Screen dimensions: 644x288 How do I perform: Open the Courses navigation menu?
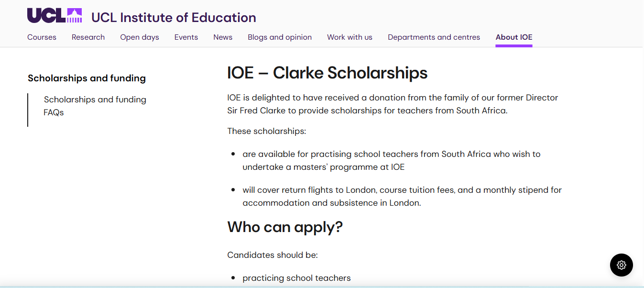click(42, 37)
